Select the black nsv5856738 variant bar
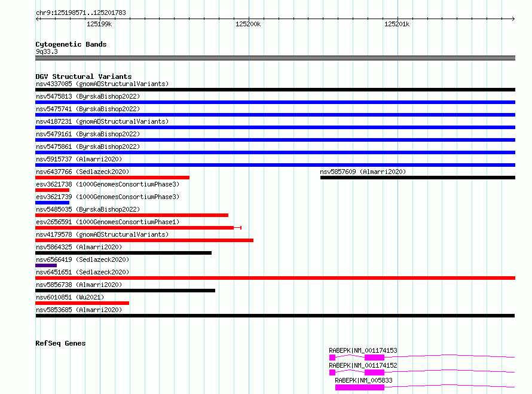 coord(125,291)
